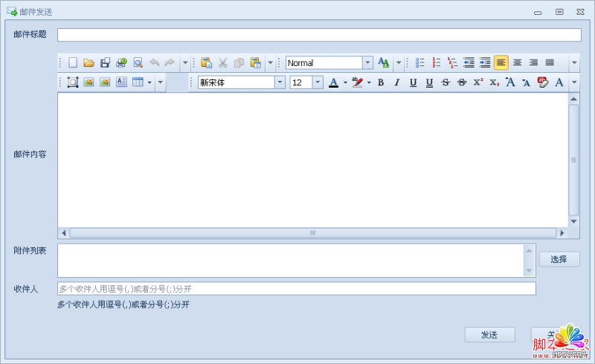Click the Save icon in the toolbar

coord(105,63)
